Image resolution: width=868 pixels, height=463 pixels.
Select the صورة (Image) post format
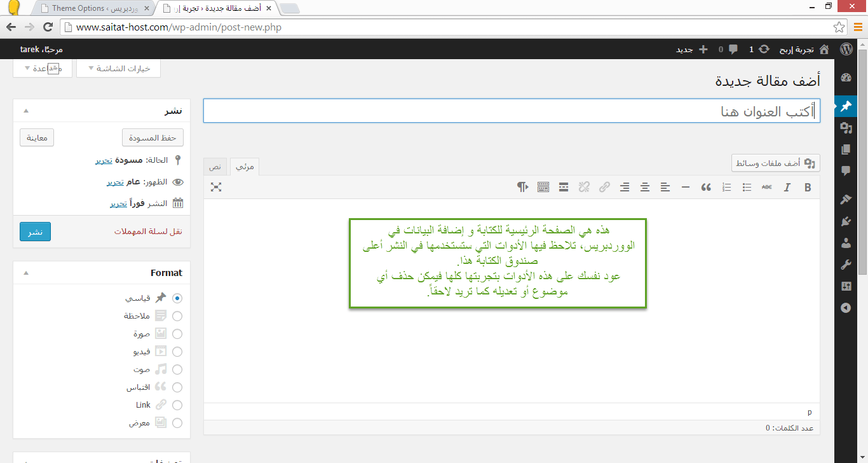(x=177, y=333)
